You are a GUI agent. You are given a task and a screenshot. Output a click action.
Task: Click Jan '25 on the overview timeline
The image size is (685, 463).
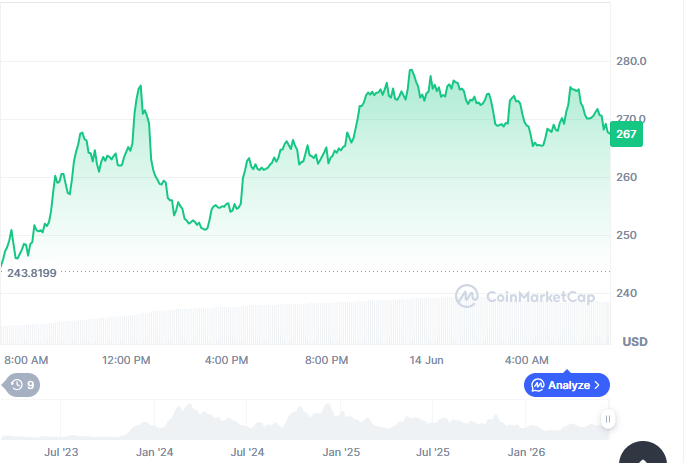[x=341, y=452]
